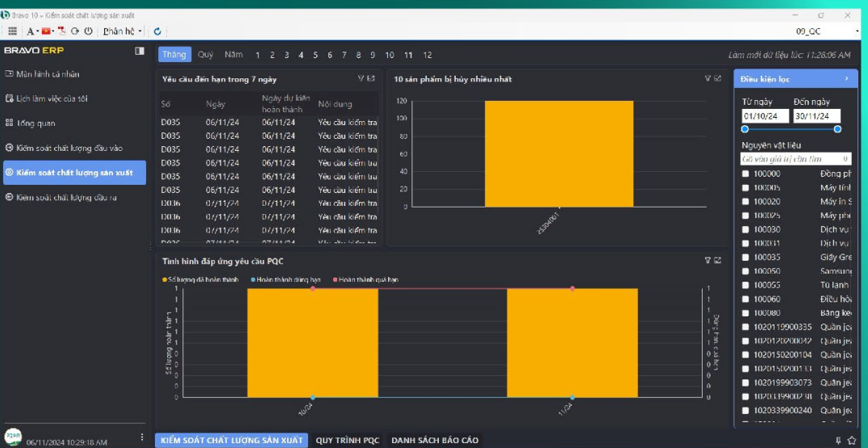Image resolution: width=868 pixels, height=448 pixels.
Task: Click filter icon on 'Tình hình đáp ứng' chart
Action: click(x=707, y=260)
